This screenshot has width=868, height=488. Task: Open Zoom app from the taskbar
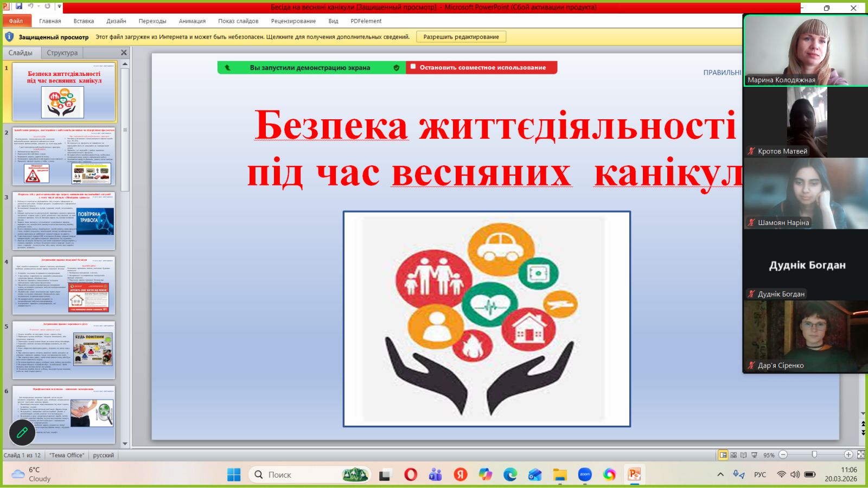[x=585, y=474]
